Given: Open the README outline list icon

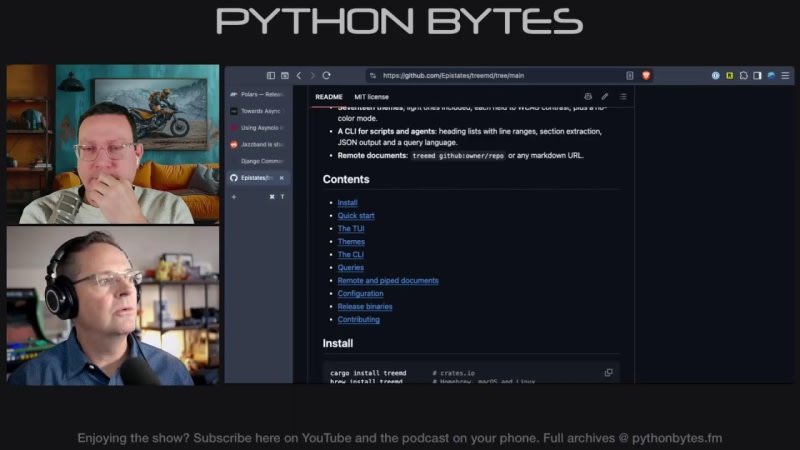Looking at the screenshot, I should (623, 96).
